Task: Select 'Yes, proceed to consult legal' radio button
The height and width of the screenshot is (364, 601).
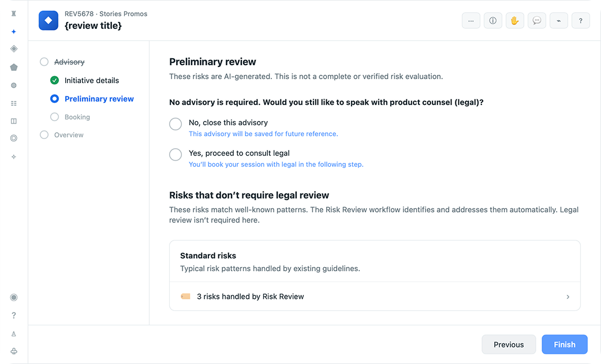Action: (176, 155)
